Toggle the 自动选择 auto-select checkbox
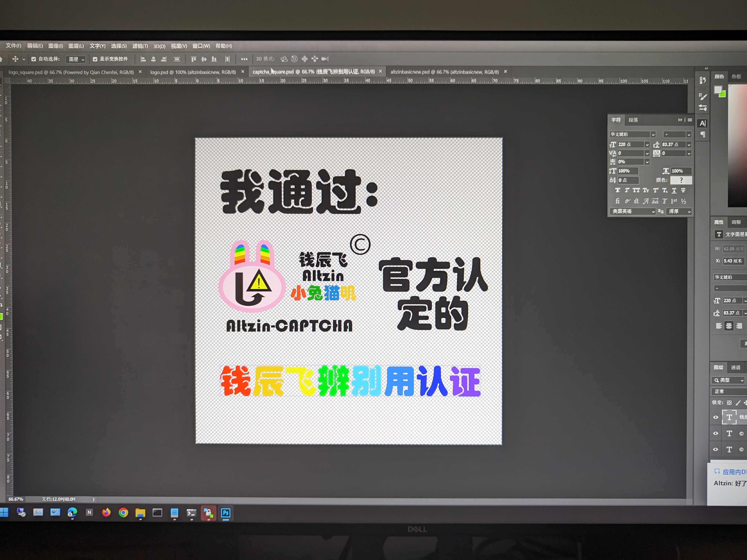 click(34, 59)
